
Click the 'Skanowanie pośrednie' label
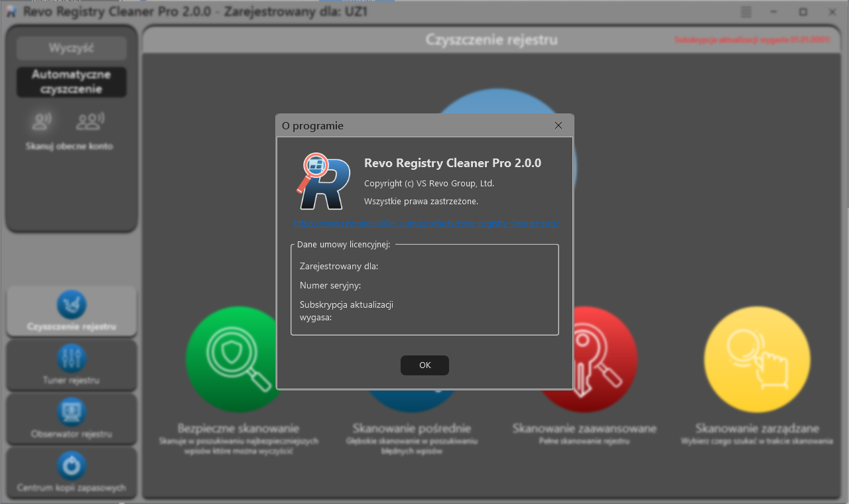(x=412, y=428)
